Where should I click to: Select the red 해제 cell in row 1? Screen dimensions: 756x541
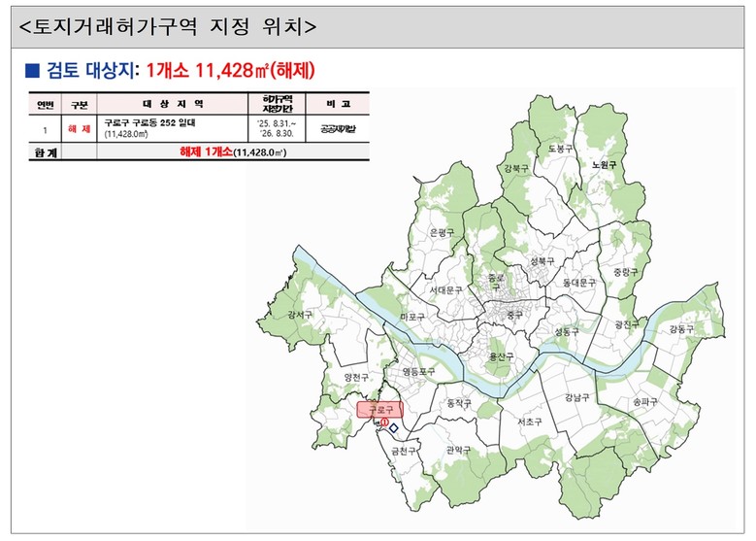coord(79,128)
